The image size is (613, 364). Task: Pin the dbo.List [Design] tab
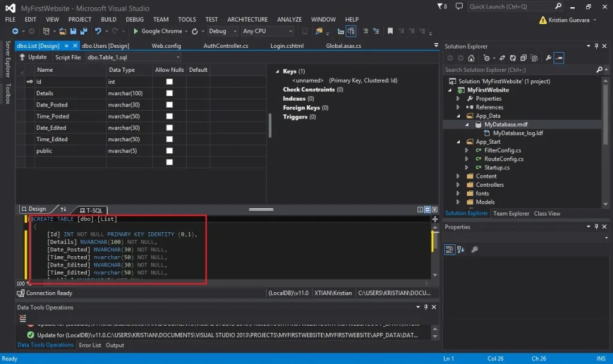(x=66, y=45)
